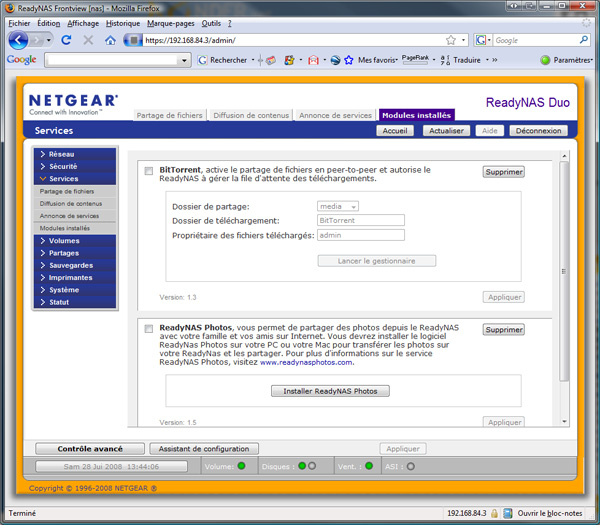Click the first green Disques status LED

tap(302, 466)
